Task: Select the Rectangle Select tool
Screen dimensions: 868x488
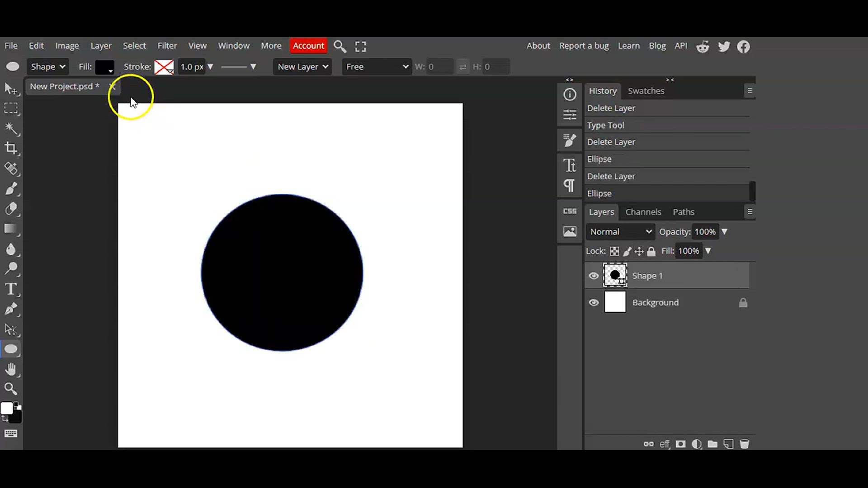Action: [11, 108]
